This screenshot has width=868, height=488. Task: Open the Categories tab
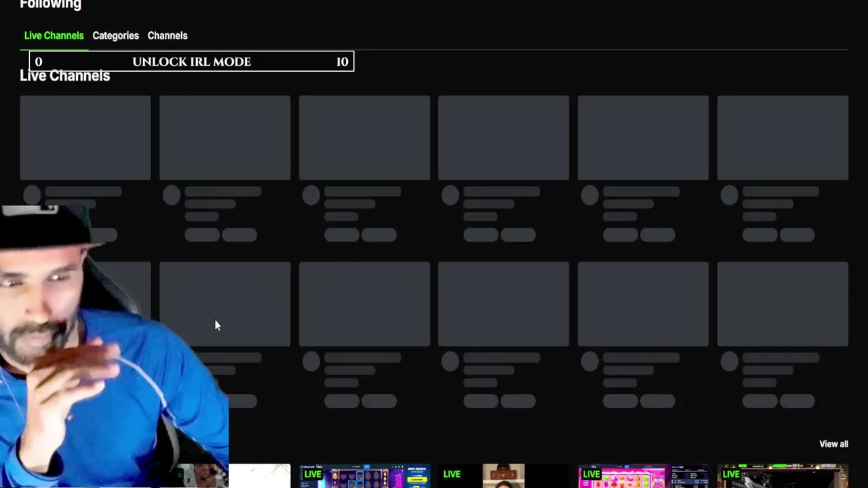tap(115, 35)
